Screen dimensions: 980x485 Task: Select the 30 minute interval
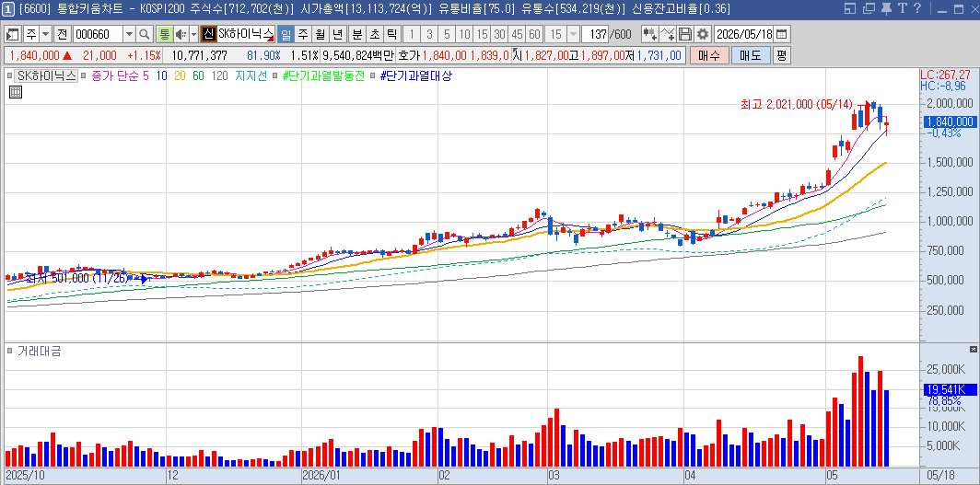[499, 34]
